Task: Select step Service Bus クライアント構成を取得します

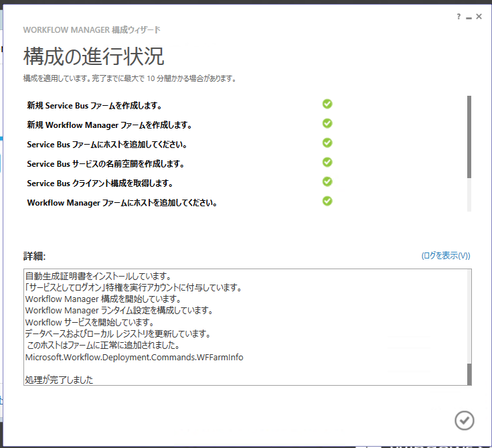Action: click(100, 183)
